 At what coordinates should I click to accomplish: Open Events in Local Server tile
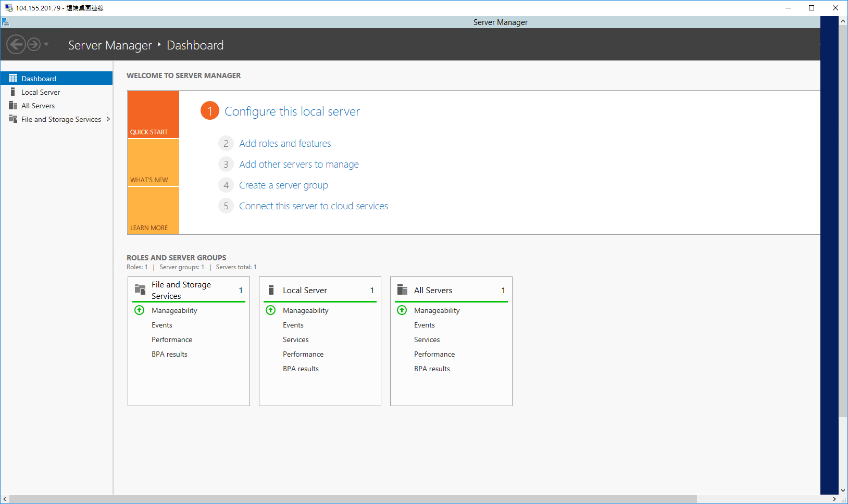[293, 325]
